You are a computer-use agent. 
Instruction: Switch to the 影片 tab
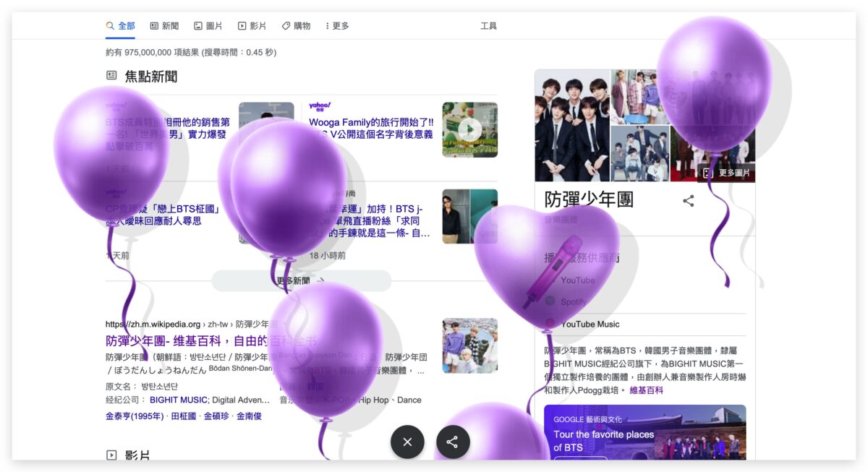click(x=252, y=26)
